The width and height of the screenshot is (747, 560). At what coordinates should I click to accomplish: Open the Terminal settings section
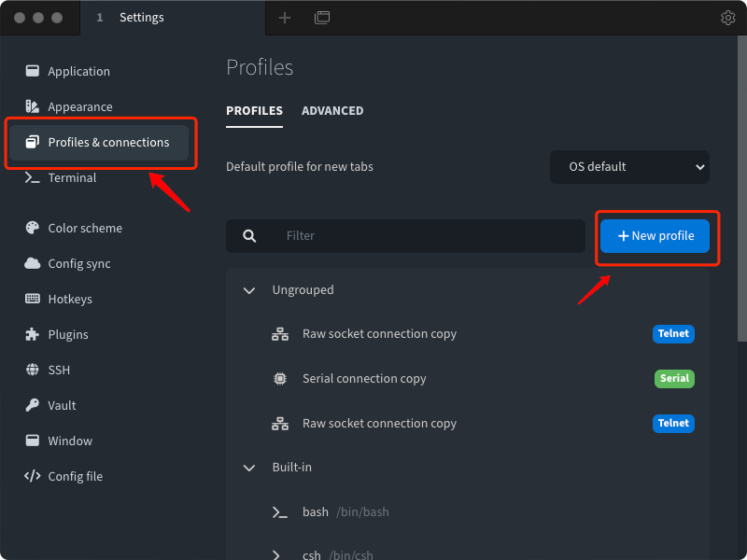pos(72,177)
